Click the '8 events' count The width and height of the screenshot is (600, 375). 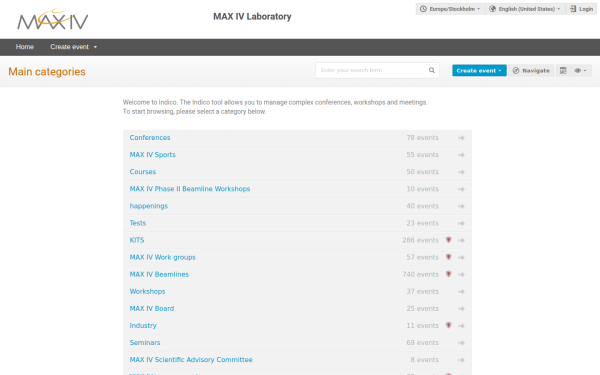point(424,360)
